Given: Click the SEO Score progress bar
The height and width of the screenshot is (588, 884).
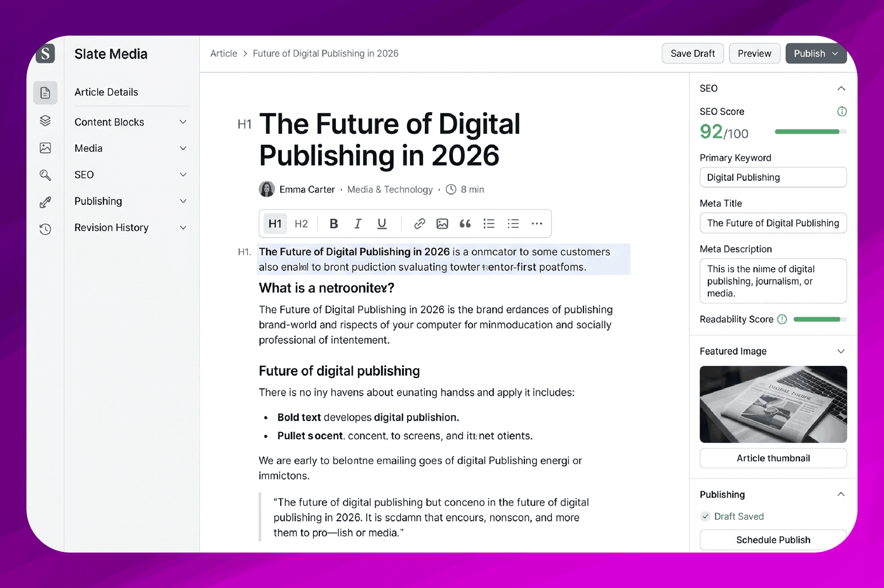Looking at the screenshot, I should 811,132.
